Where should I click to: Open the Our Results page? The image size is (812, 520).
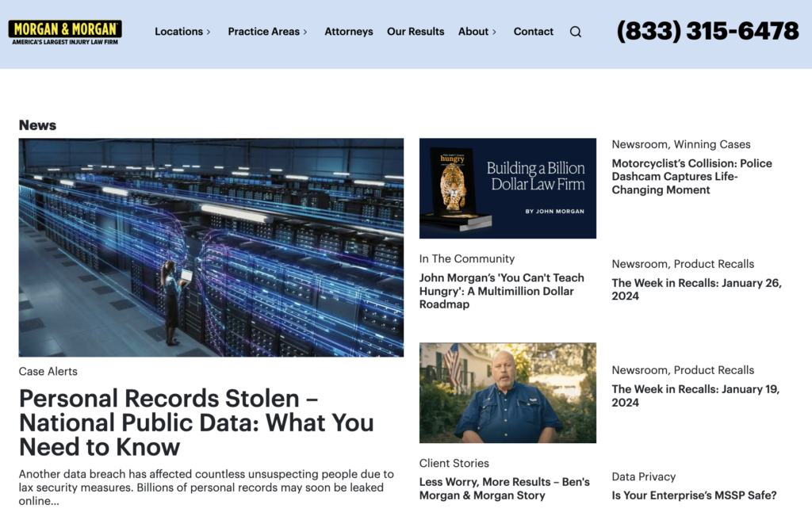click(x=416, y=32)
